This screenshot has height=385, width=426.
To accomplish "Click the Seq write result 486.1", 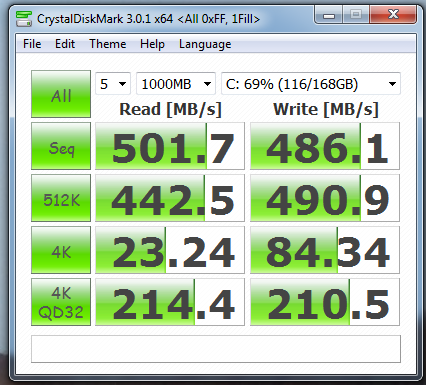I will (x=325, y=146).
